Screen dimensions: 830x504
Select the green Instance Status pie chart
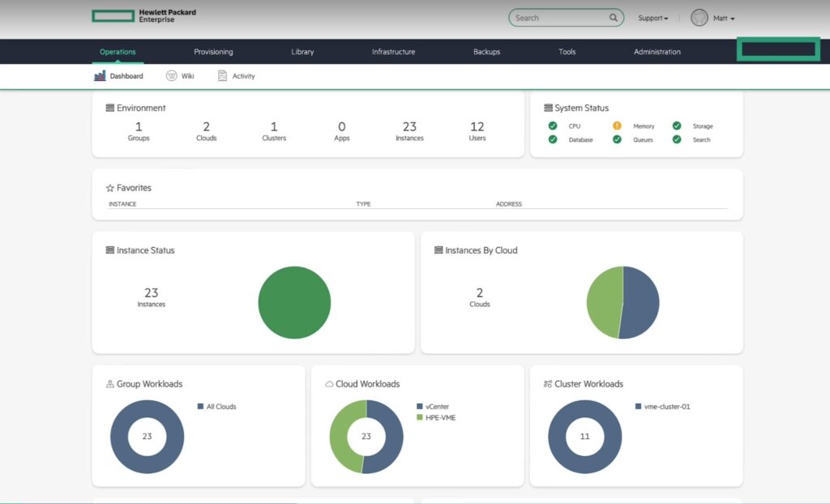pyautogui.click(x=293, y=301)
